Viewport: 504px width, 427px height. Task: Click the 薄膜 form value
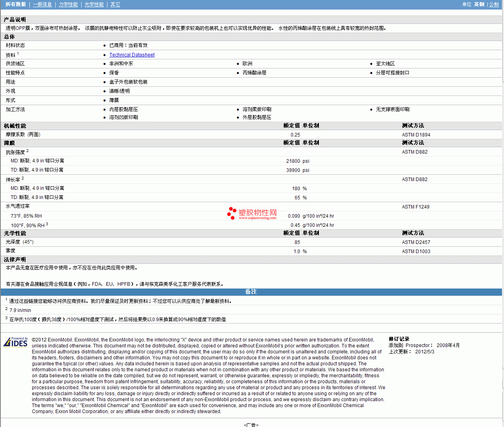(x=114, y=100)
